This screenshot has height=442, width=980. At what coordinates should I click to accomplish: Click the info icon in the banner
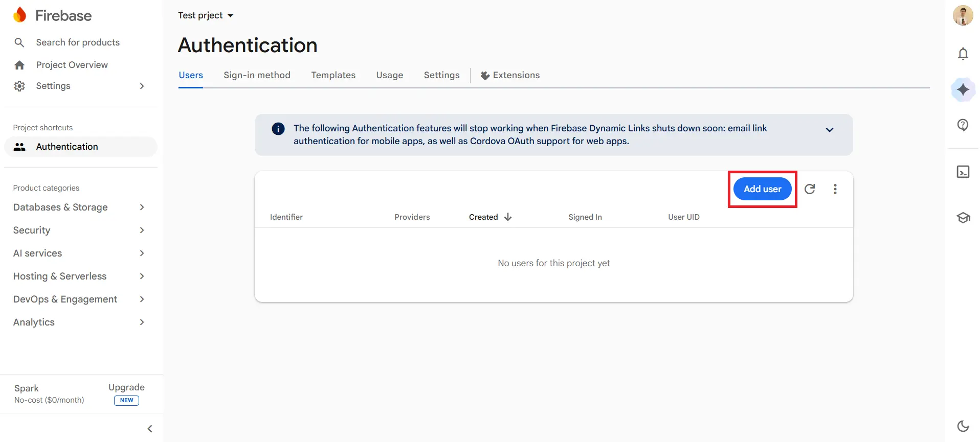pyautogui.click(x=278, y=129)
